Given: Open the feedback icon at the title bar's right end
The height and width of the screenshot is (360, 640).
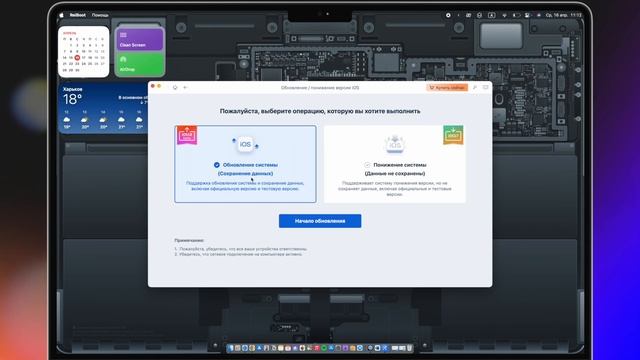Looking at the screenshot, I should pyautogui.click(x=485, y=88).
